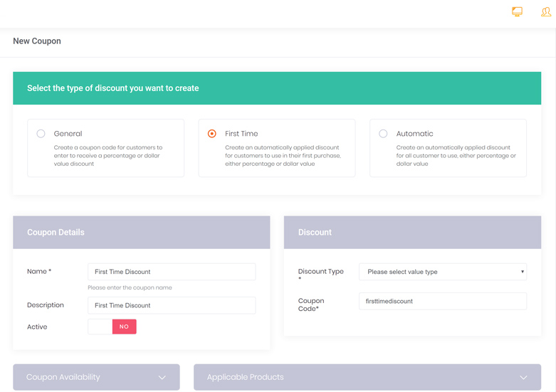The height and width of the screenshot is (392, 556).
Task: Click the Description input field
Action: click(x=172, y=305)
